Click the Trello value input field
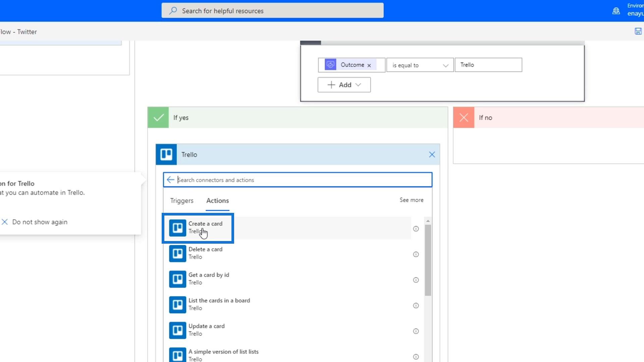 (488, 65)
